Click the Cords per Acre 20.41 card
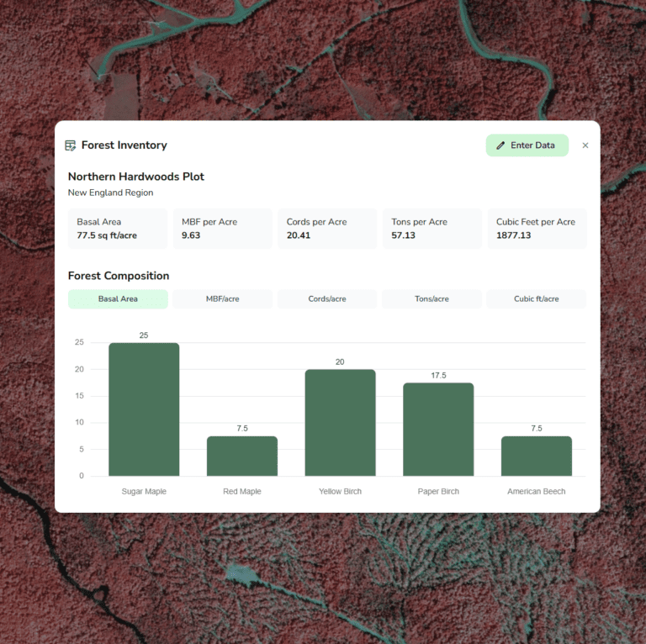 tap(327, 229)
